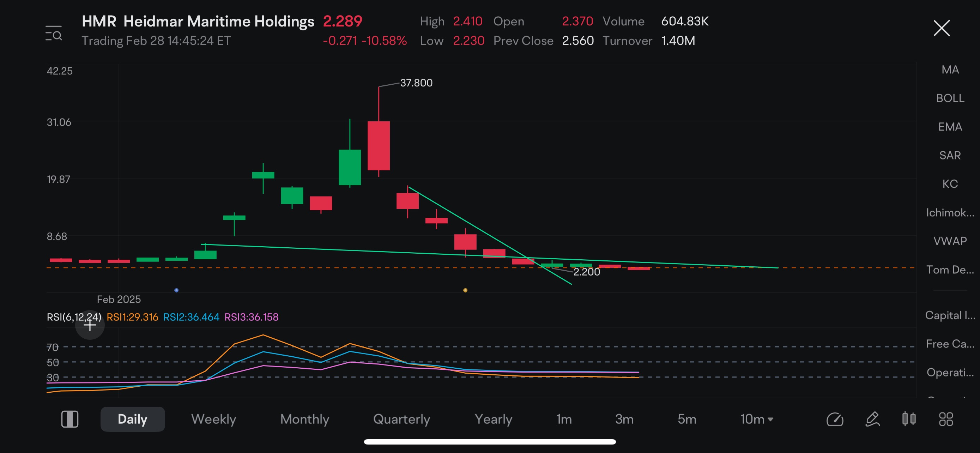The height and width of the screenshot is (453, 980).
Task: Enable the EMA indicator
Action: [x=950, y=127]
